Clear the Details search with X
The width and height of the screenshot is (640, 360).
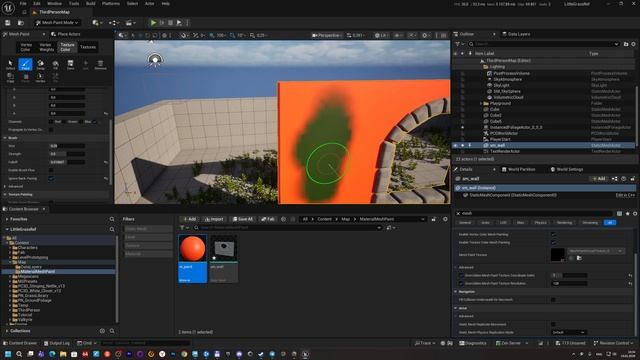[458, 213]
